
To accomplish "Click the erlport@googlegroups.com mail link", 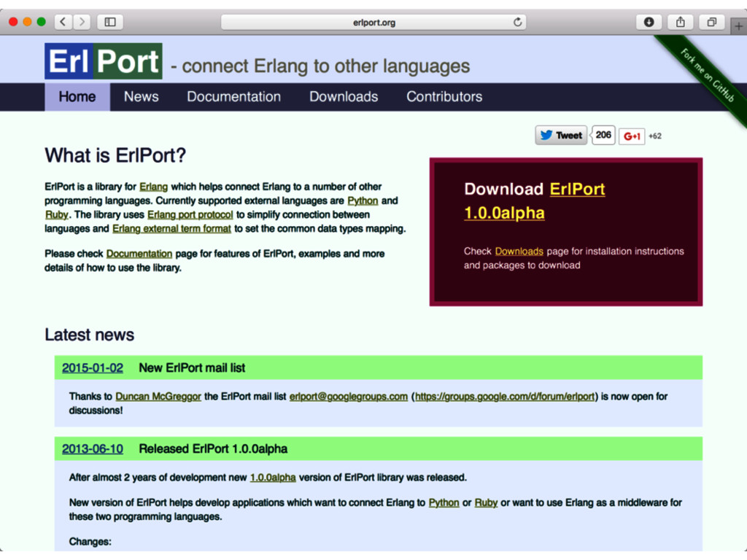I will [x=348, y=396].
